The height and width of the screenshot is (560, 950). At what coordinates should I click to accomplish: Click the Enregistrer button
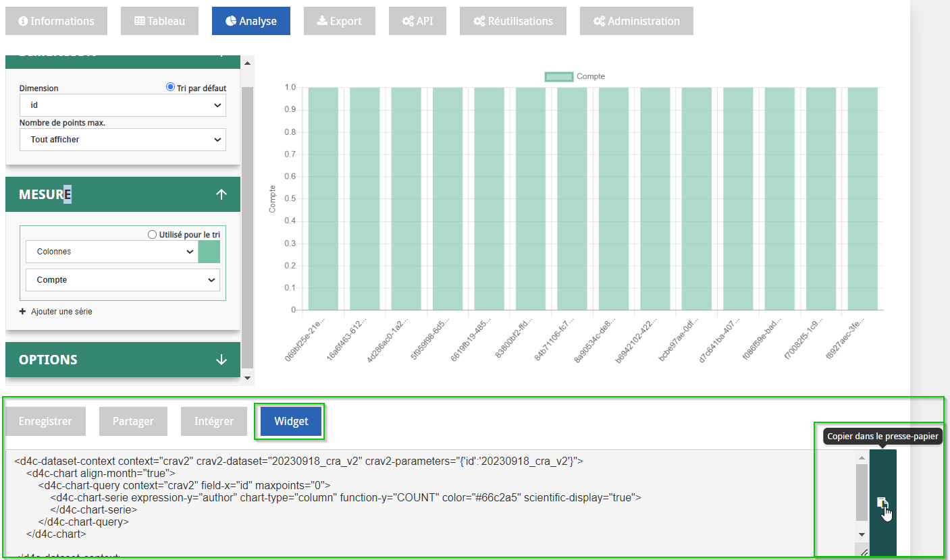pyautogui.click(x=45, y=421)
